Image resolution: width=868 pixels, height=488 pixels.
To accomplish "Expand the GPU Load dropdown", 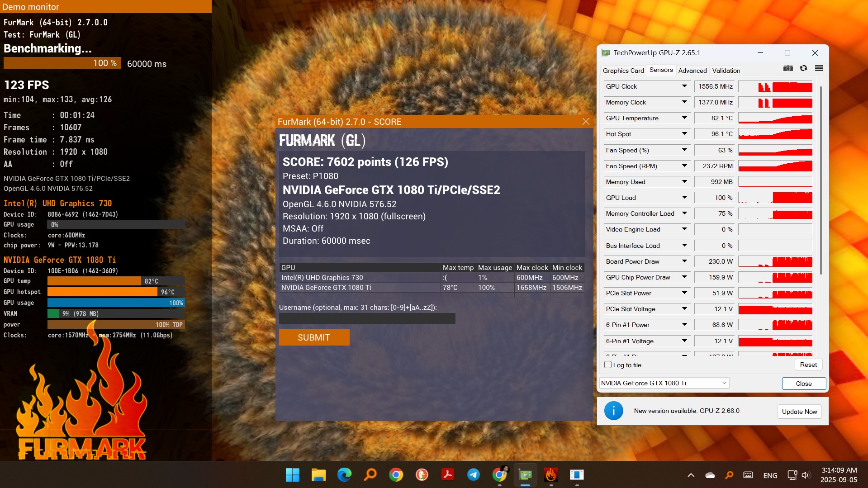I will click(x=684, y=198).
